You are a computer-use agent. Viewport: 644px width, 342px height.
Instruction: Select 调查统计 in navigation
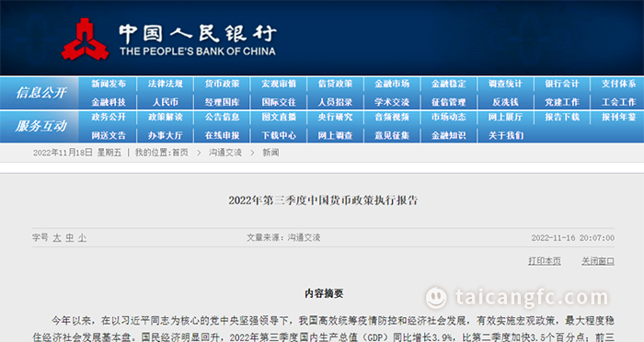506,84
